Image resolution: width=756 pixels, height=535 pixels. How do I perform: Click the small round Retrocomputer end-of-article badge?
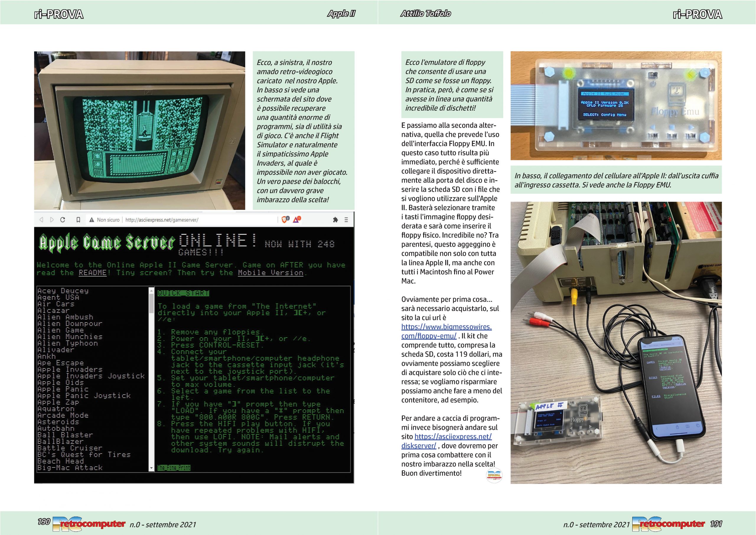pyautogui.click(x=494, y=476)
